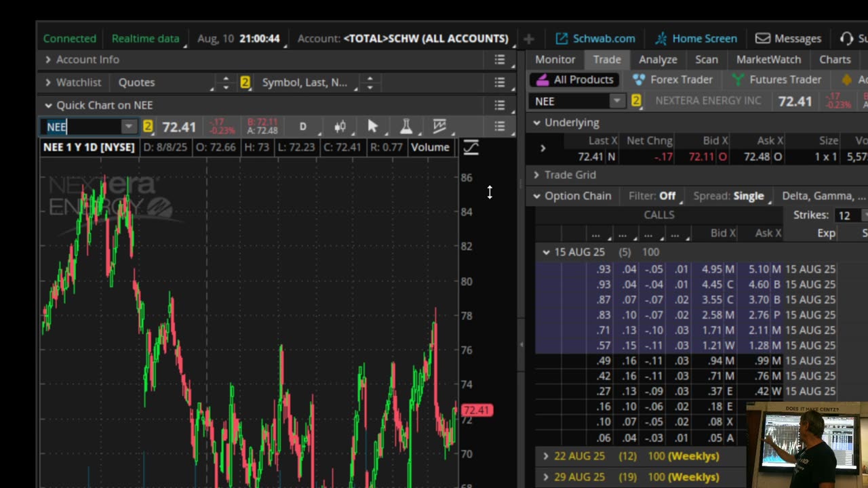Select the Forex Trader sub-tab
Image resolution: width=868 pixels, height=488 pixels.
[682, 79]
